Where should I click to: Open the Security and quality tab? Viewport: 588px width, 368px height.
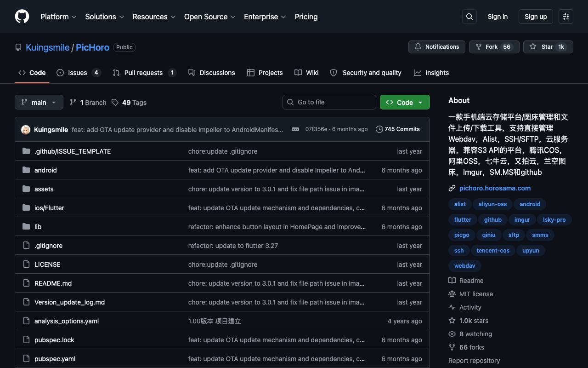366,73
